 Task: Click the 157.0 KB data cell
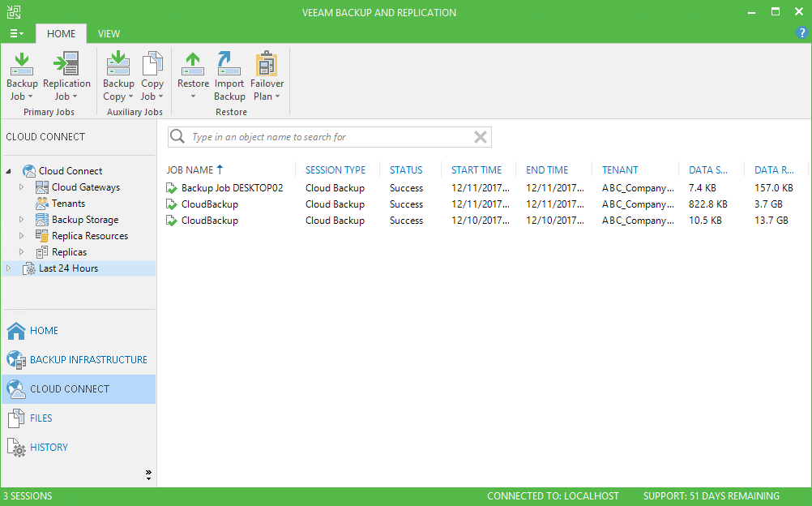tap(774, 187)
